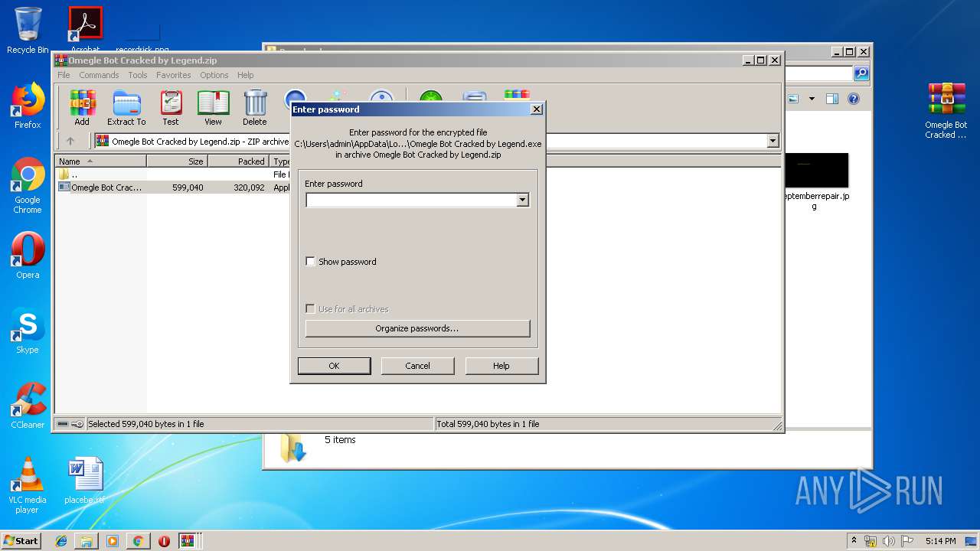Sort by Size column header
The height and width of the screenshot is (551, 980).
click(177, 161)
